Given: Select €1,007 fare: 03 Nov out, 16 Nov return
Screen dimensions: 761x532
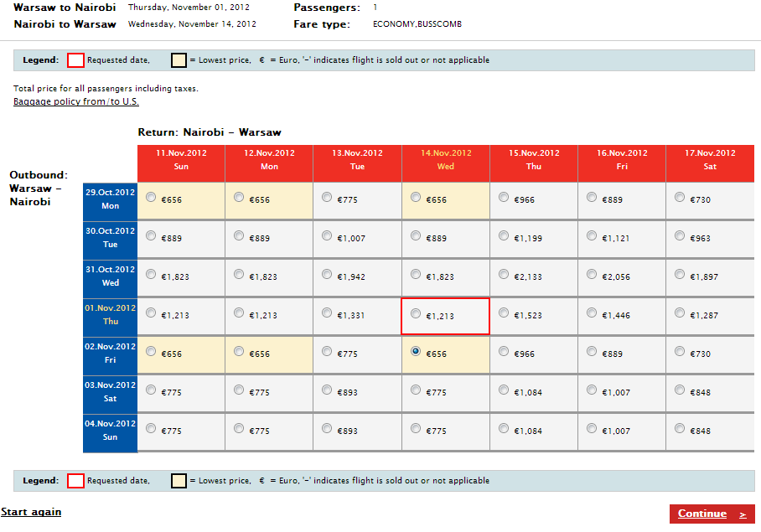Looking at the screenshot, I should [x=592, y=390].
